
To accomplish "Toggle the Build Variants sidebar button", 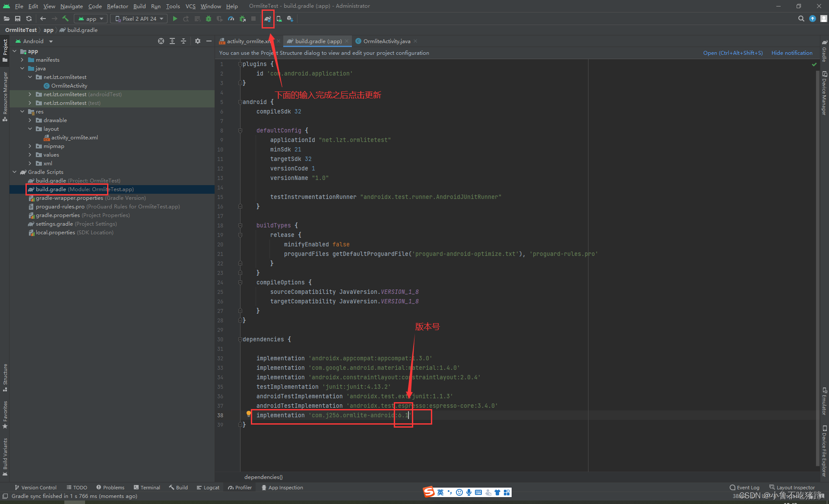I will [x=5, y=457].
